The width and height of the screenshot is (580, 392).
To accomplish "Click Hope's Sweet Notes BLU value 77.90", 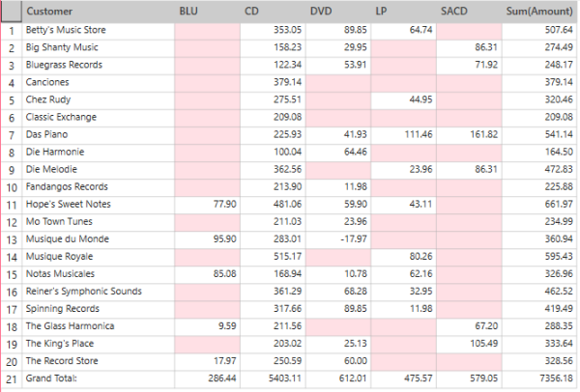I will click(208, 204).
